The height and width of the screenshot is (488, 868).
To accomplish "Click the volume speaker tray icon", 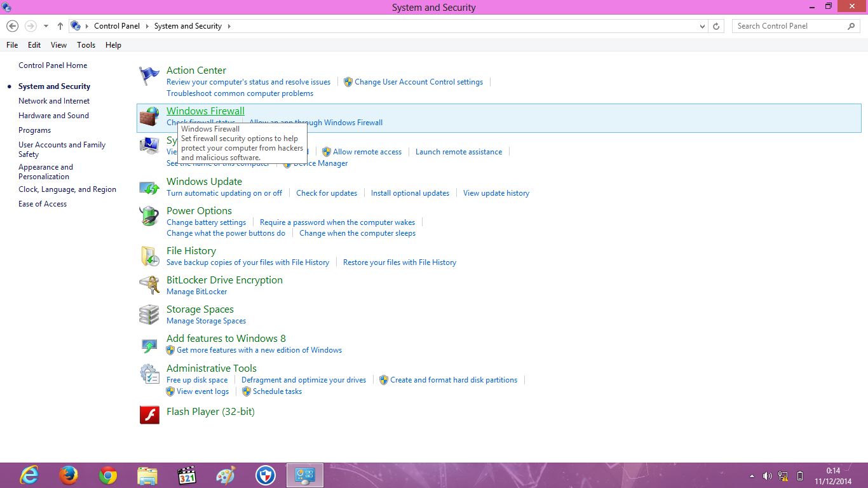I will [767, 476].
